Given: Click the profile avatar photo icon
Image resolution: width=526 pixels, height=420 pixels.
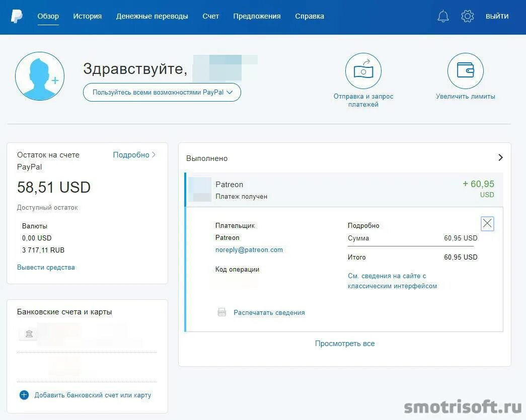Looking at the screenshot, I should [x=40, y=76].
